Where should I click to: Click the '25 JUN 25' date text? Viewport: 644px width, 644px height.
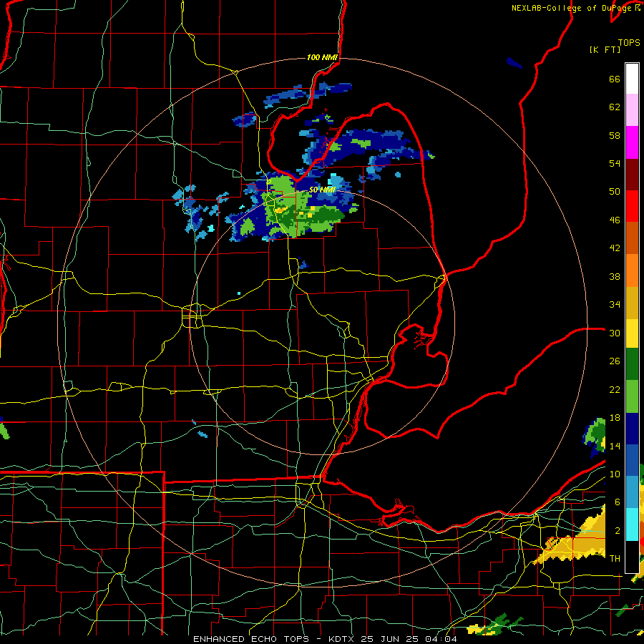click(389, 639)
